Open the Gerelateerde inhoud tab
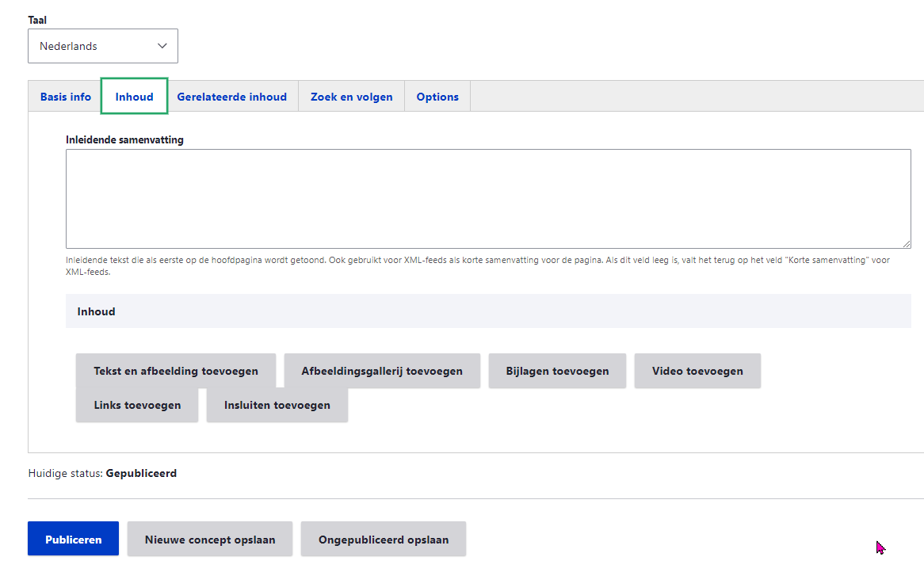 [x=231, y=97]
